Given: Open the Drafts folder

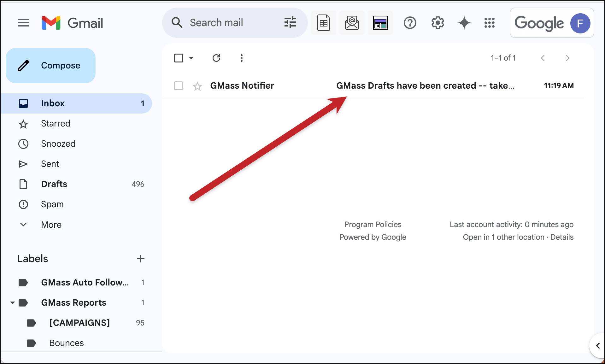Looking at the screenshot, I should pos(76,184).
